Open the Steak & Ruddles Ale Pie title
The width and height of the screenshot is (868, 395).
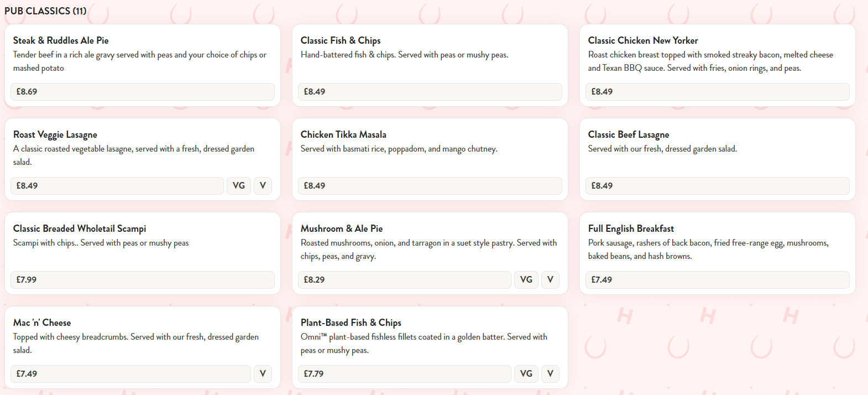click(61, 40)
